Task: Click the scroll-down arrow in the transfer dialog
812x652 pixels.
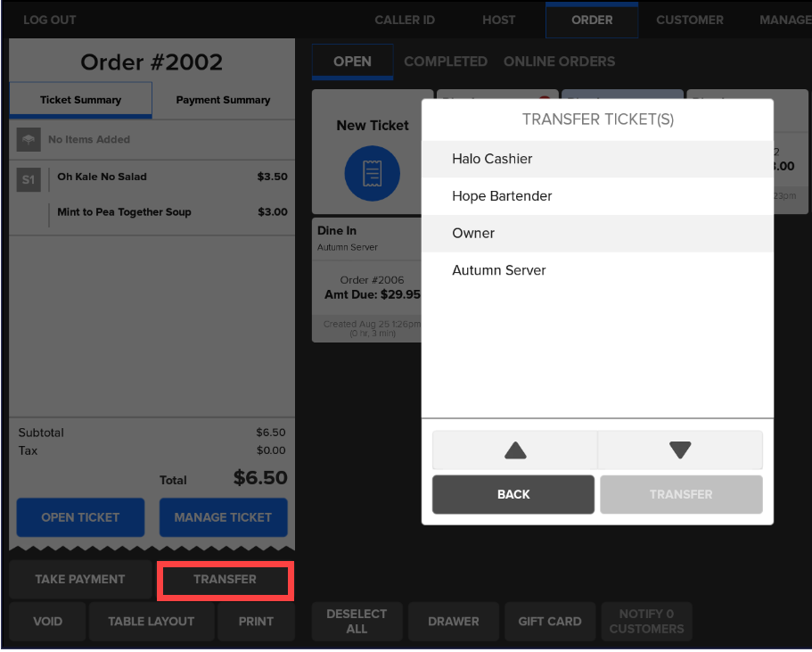Action: [x=680, y=450]
